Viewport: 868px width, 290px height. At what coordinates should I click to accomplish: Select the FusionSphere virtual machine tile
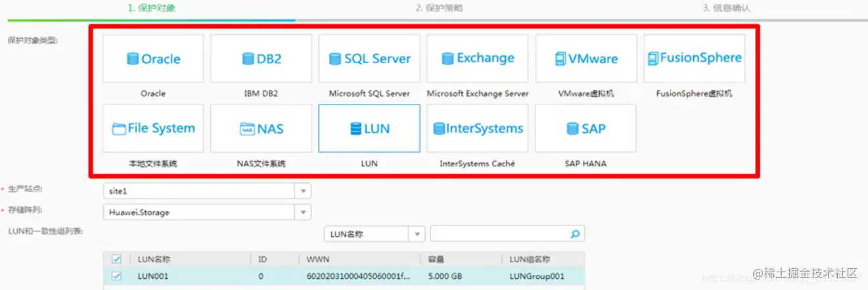pos(695,59)
